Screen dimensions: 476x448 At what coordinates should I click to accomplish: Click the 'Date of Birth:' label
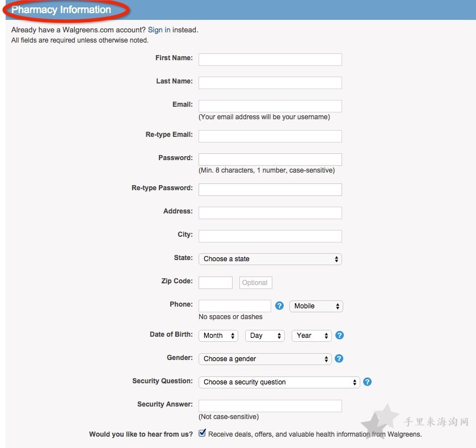(171, 334)
